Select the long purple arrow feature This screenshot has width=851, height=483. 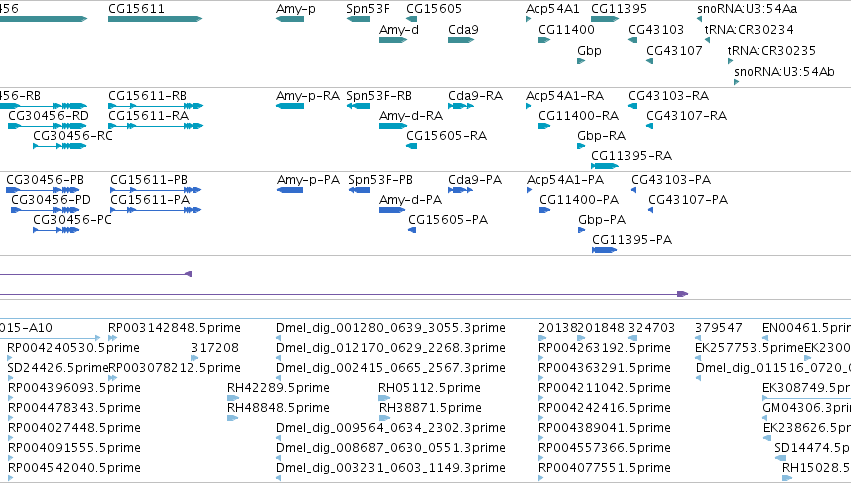click(344, 294)
